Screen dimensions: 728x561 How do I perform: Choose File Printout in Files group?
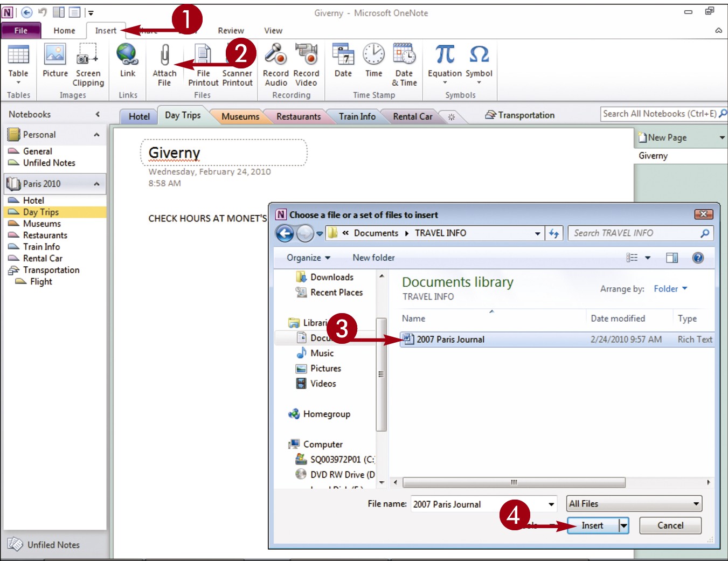[203, 65]
